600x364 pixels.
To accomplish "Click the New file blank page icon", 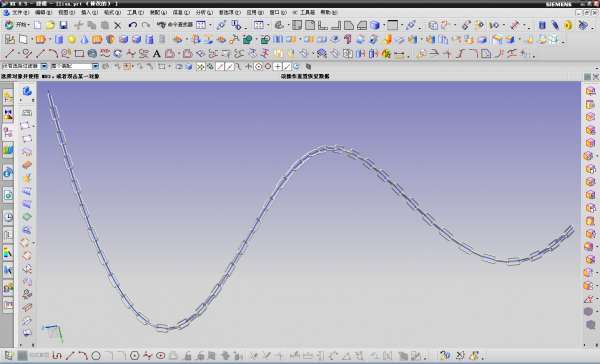I will [37, 25].
